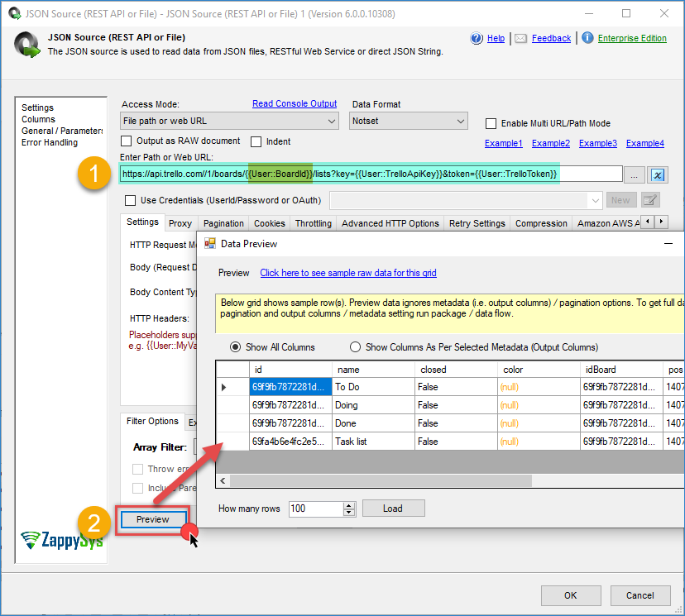This screenshot has height=616, width=685.
Task: Click the tab strip right-arrow scroll button
Action: click(x=661, y=222)
